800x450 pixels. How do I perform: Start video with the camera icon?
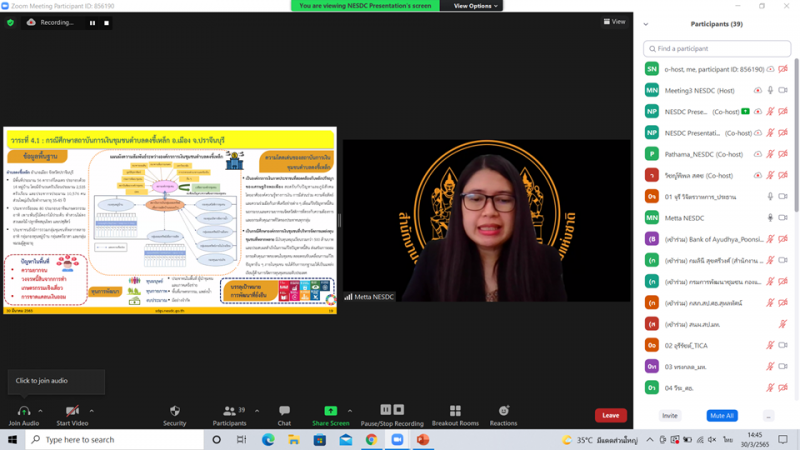coord(72,411)
